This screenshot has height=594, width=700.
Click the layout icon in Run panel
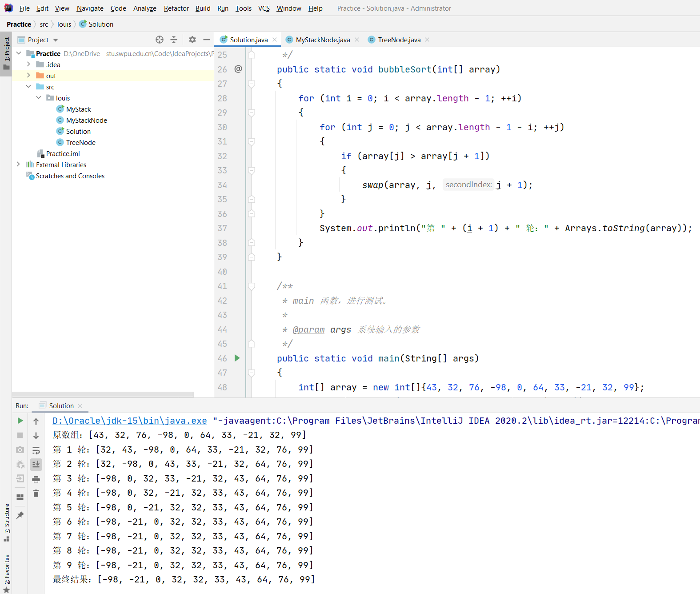(x=20, y=497)
